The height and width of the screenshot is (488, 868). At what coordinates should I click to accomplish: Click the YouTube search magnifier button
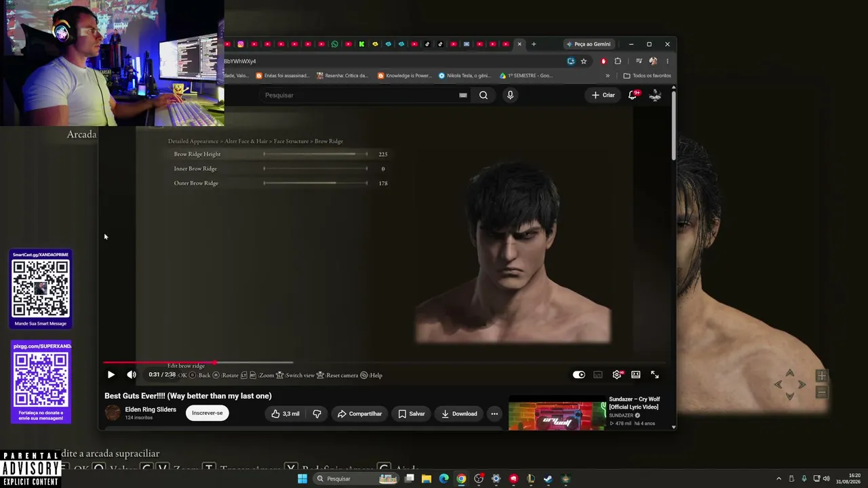[x=484, y=95]
